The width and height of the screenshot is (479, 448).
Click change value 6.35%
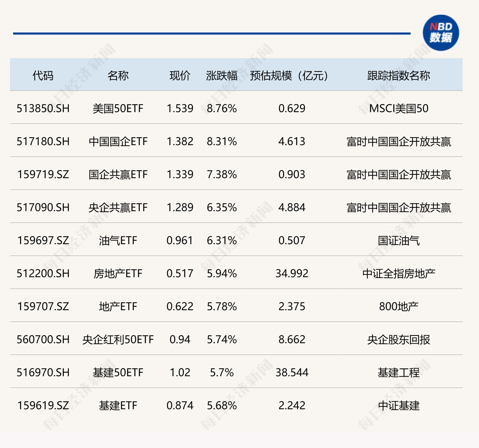222,207
